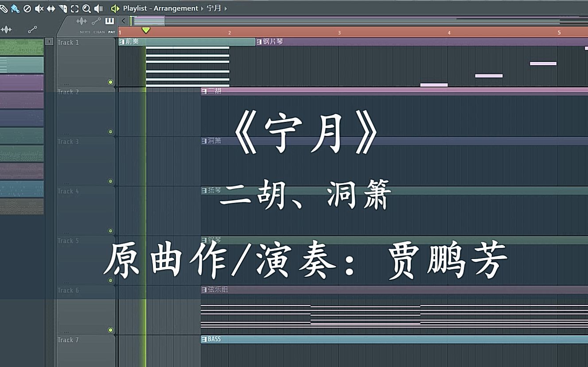The height and width of the screenshot is (367, 588).
Task: Open the BASS clip menu icon
Action: click(204, 340)
